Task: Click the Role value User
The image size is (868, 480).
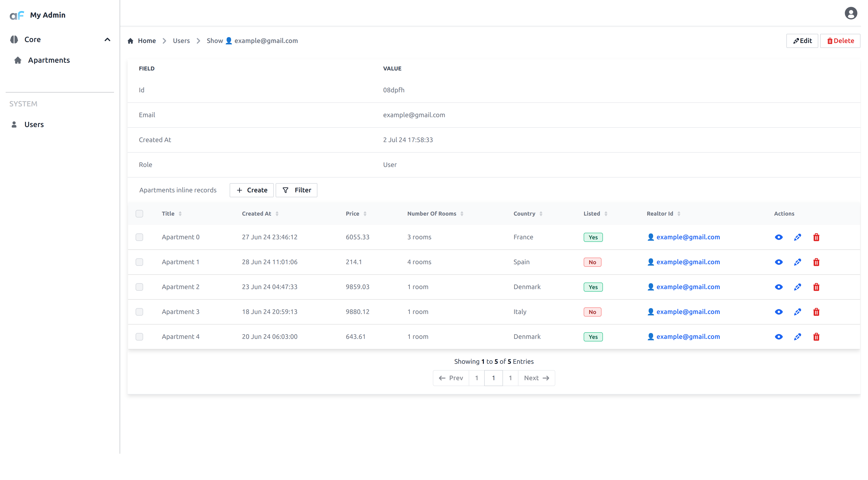Action: coord(390,165)
